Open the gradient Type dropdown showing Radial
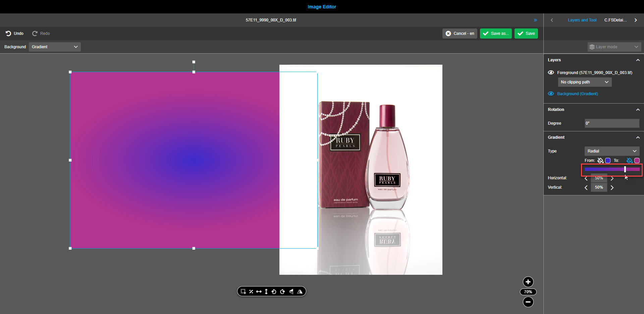 (x=611, y=151)
